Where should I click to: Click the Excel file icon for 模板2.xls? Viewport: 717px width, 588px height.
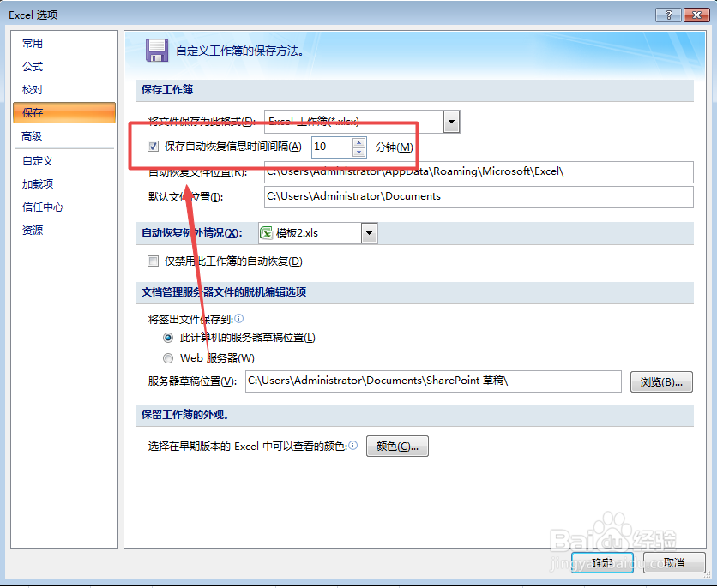click(266, 233)
